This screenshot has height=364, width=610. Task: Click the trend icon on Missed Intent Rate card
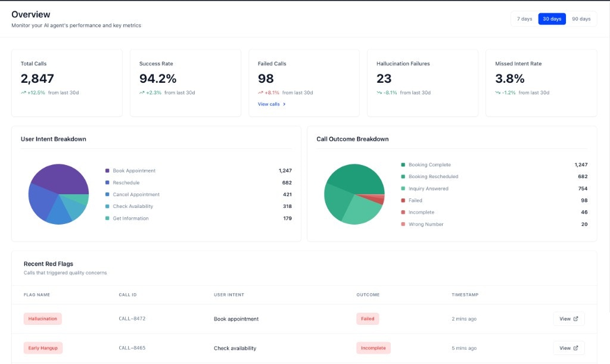[499, 93]
